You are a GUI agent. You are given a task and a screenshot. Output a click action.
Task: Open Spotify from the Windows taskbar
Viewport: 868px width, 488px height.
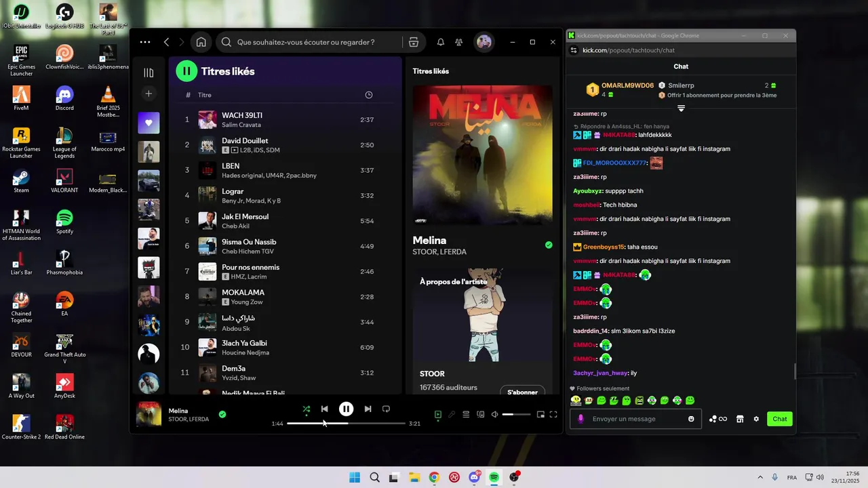(x=494, y=477)
